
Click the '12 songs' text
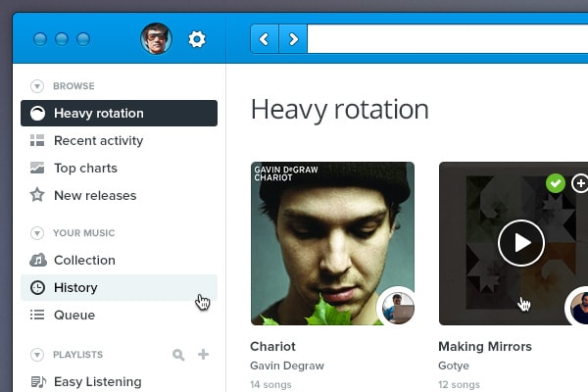pyautogui.click(x=459, y=384)
